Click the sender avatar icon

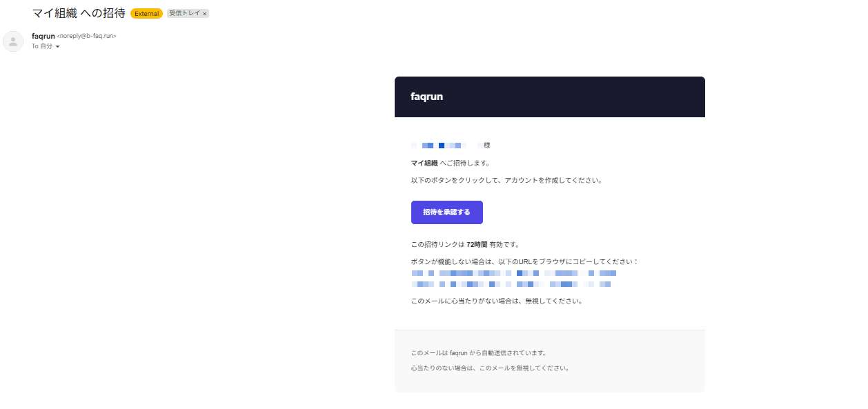[13, 41]
